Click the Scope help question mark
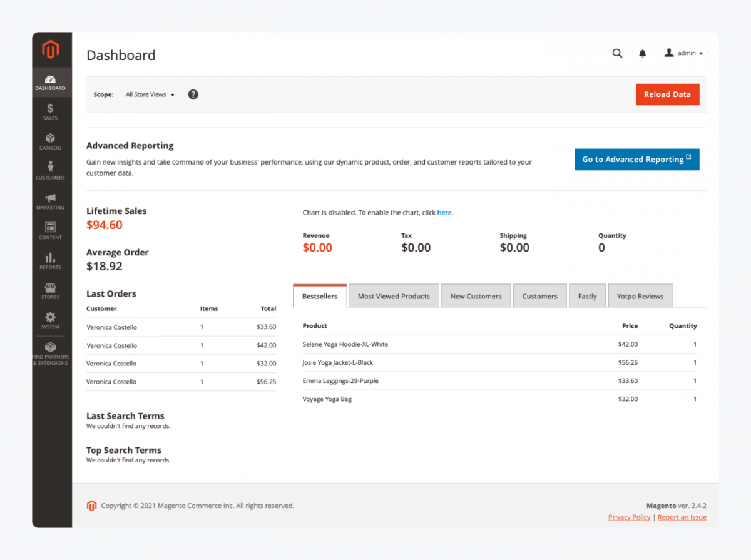The width and height of the screenshot is (751, 560). click(x=193, y=94)
